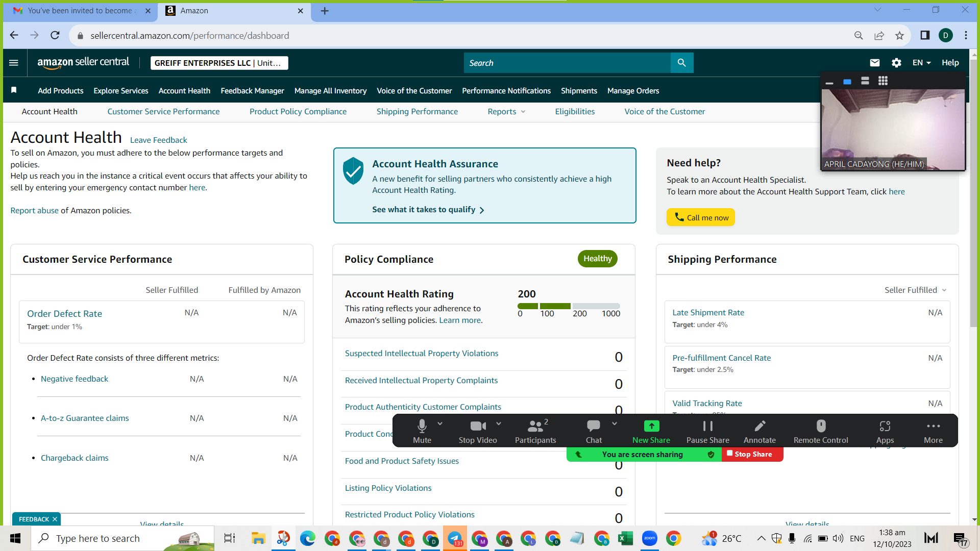Viewport: 980px width, 551px height.
Task: Open Zoom Remote Control
Action: click(x=821, y=431)
